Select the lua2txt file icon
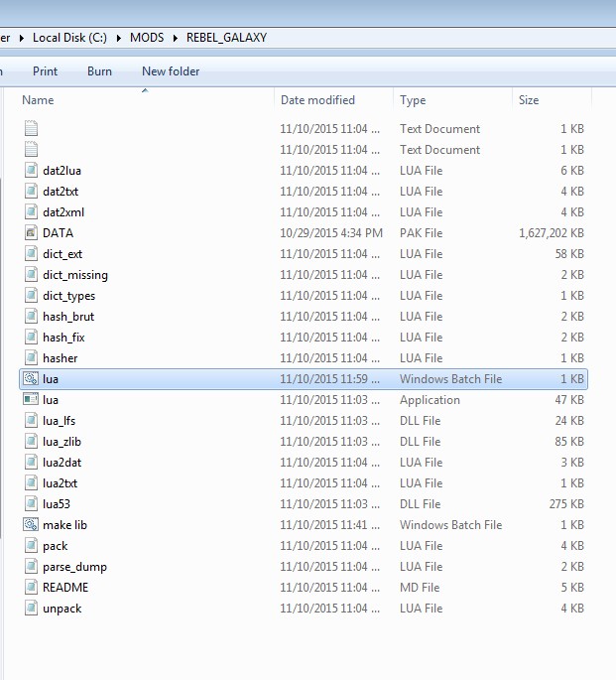 coord(31,482)
